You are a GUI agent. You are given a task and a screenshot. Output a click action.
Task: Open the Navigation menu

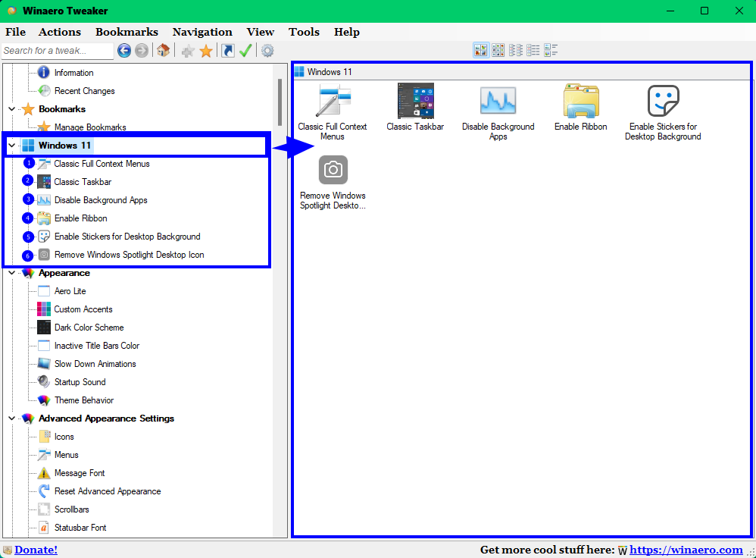pos(202,32)
